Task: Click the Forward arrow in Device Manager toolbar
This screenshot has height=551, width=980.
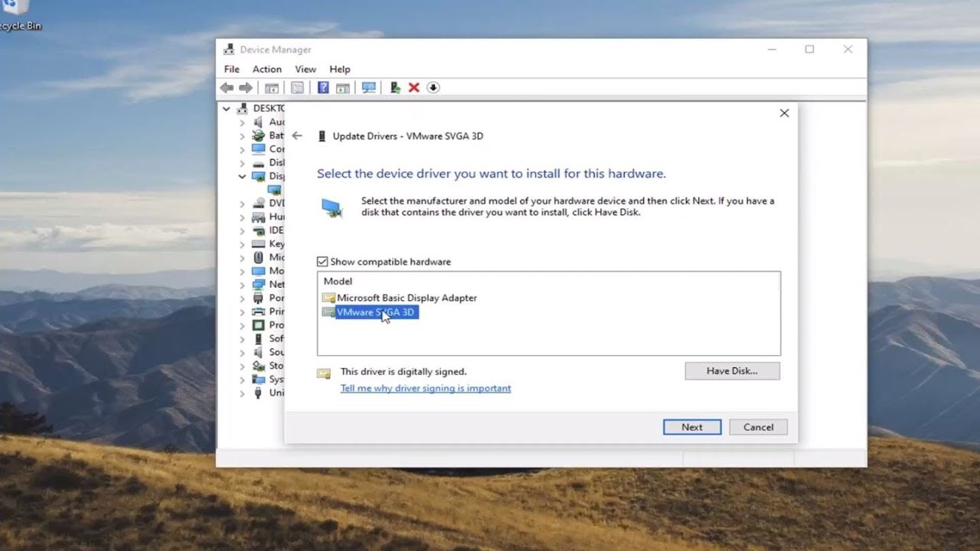Action: [246, 88]
